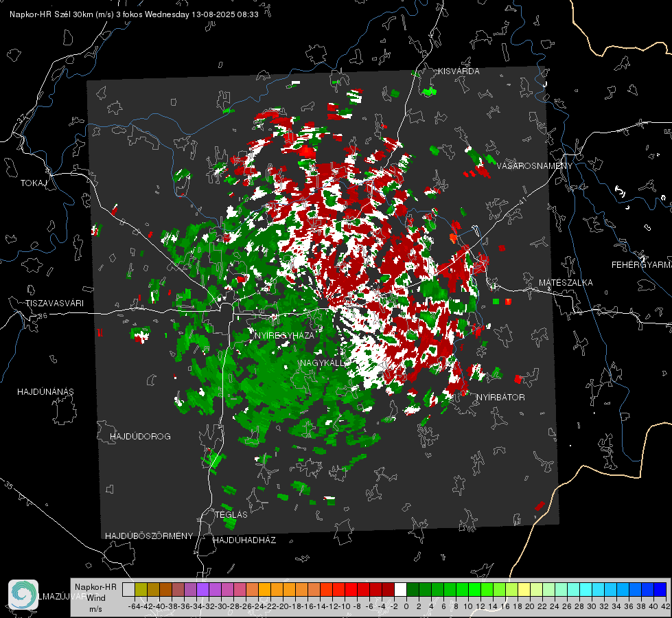Screen dimensions: 672x618
Task: Pick the violet swatch above -34
Action: 202,589
